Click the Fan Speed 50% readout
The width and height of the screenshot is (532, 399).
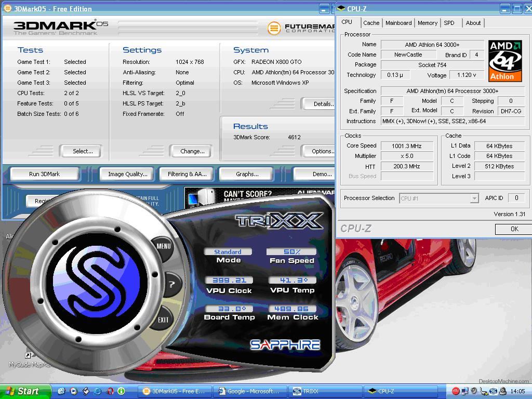point(292,252)
